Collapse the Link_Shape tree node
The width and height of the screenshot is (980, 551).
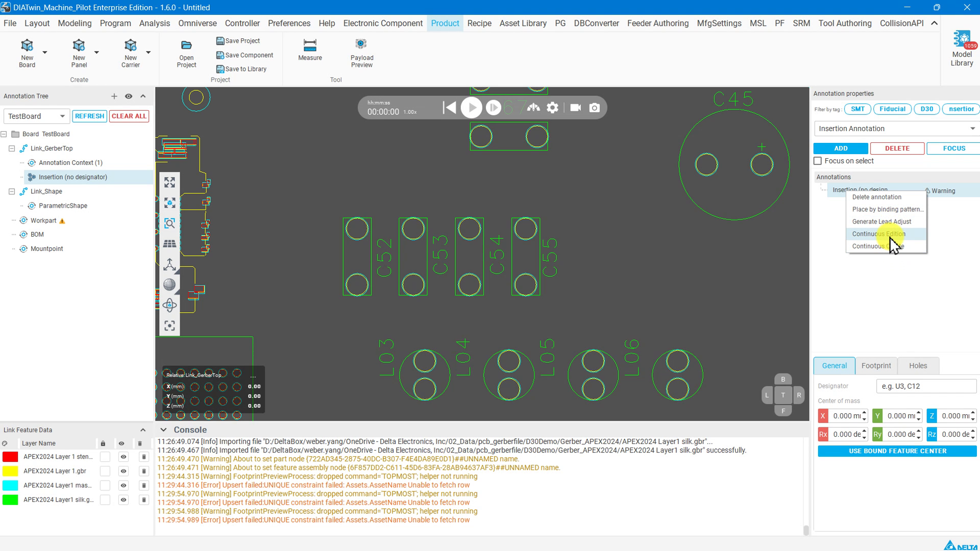(12, 191)
